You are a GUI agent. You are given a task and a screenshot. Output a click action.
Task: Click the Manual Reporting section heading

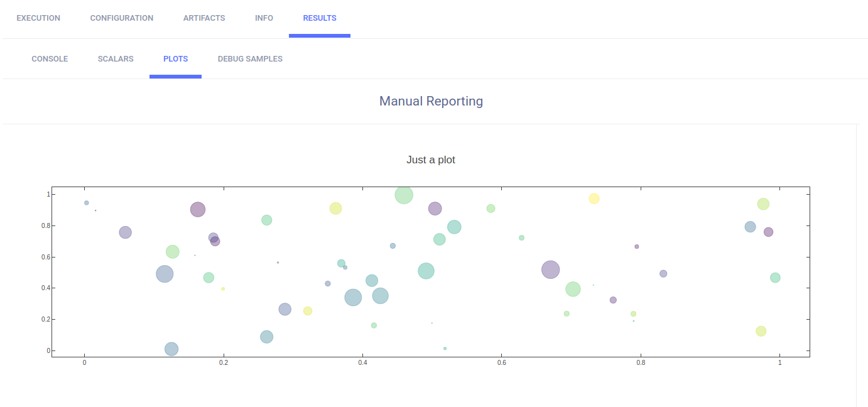click(431, 101)
